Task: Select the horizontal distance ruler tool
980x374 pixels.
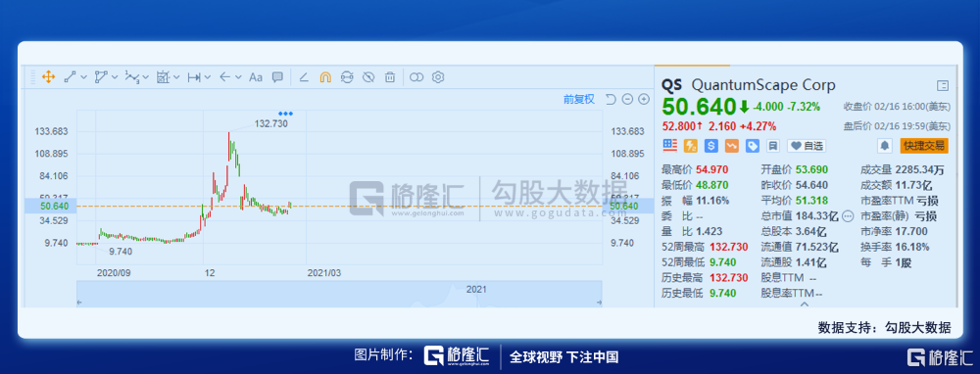Action: tap(194, 77)
